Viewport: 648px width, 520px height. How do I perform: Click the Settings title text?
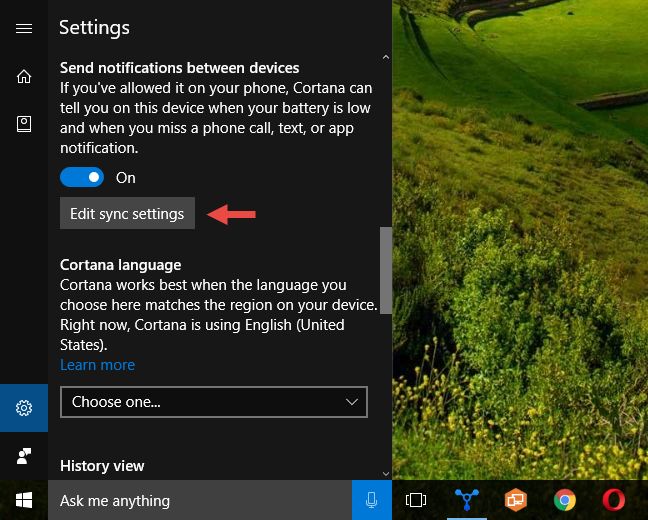(x=95, y=28)
